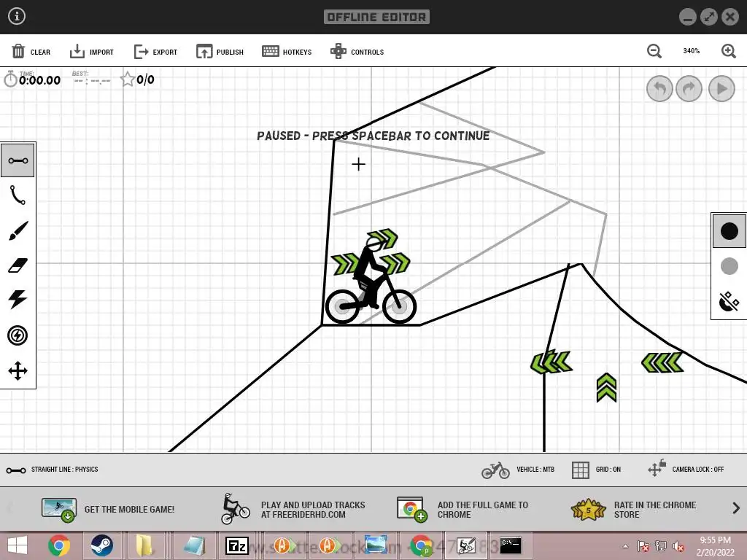Viewport: 747px width, 560px height.
Task: Click the boost arrow right of the up arrow
Action: pyautogui.click(x=662, y=363)
